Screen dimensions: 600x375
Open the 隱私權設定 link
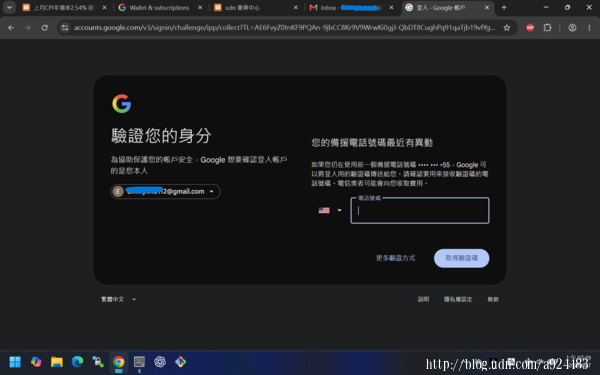(x=458, y=299)
